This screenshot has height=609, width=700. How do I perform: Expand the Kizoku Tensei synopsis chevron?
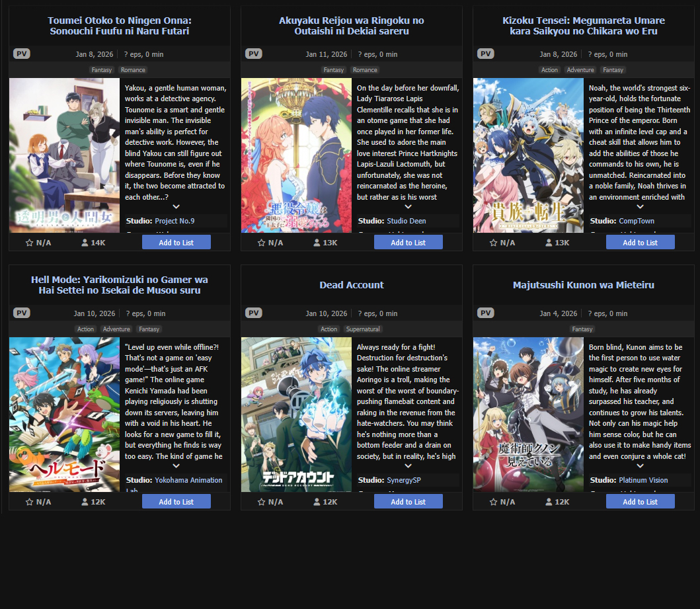coord(640,207)
